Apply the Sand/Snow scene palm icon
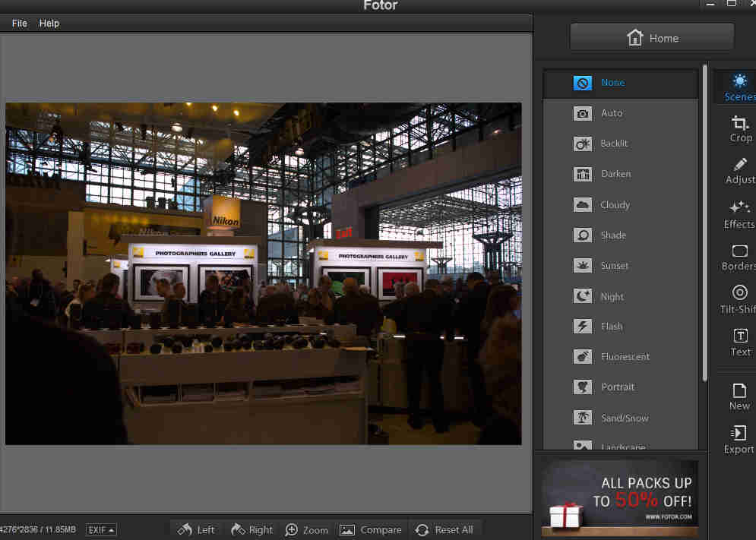This screenshot has width=756, height=540. [583, 418]
